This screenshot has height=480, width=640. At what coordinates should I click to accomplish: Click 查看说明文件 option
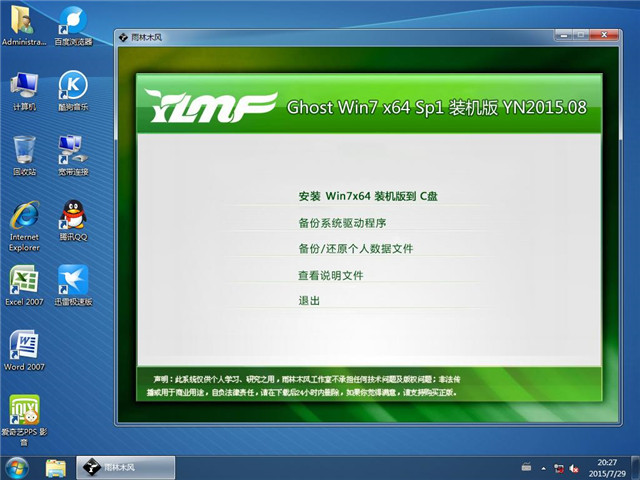(331, 276)
